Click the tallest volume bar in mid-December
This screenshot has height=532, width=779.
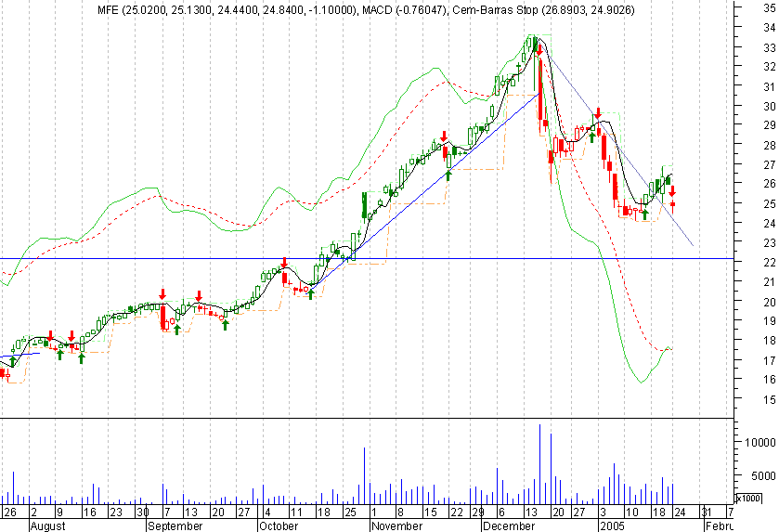(540, 464)
